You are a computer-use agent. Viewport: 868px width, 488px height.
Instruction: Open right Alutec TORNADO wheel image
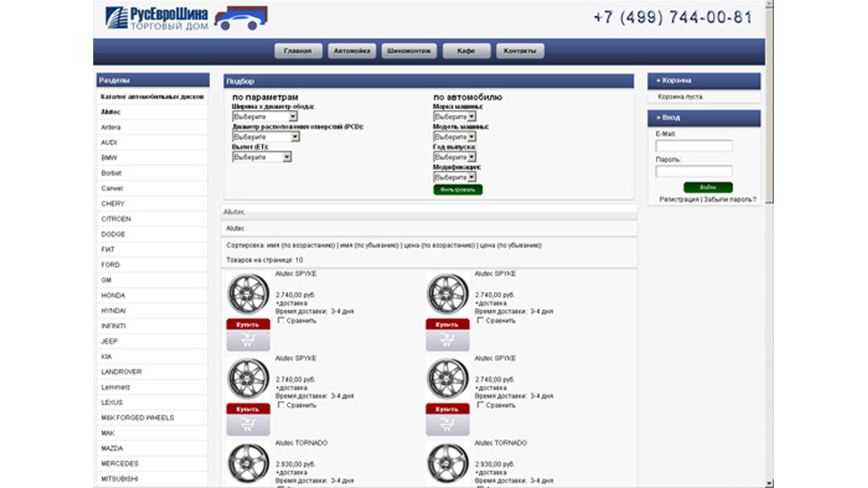[448, 463]
